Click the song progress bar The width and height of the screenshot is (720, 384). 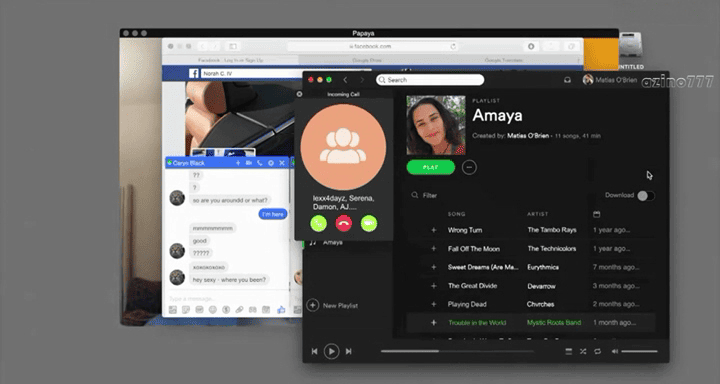(x=457, y=351)
